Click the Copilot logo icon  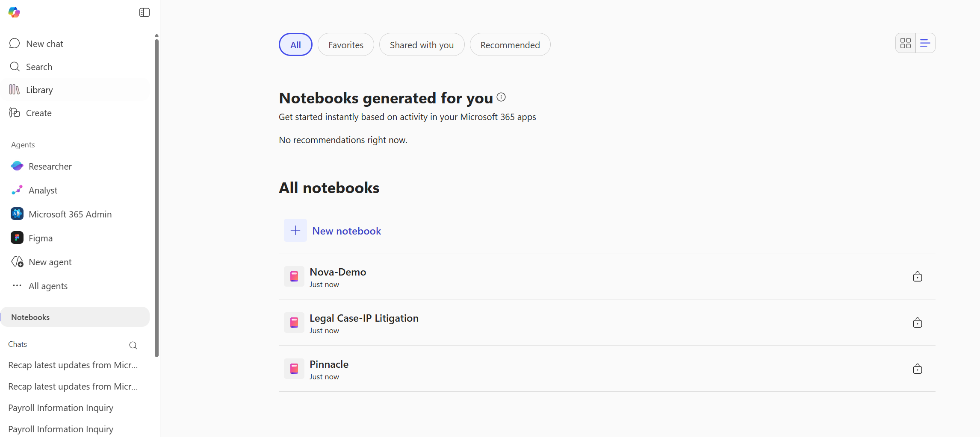point(14,12)
